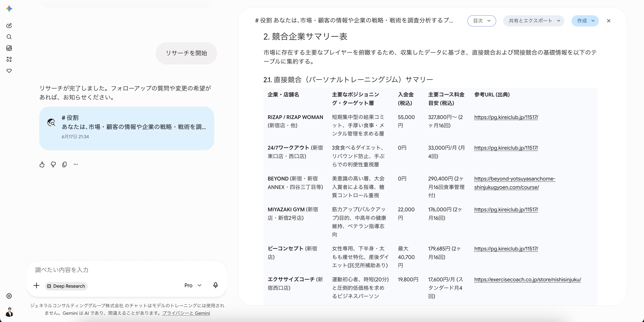Close the research report panel
The height and width of the screenshot is (322, 644).
tap(609, 21)
